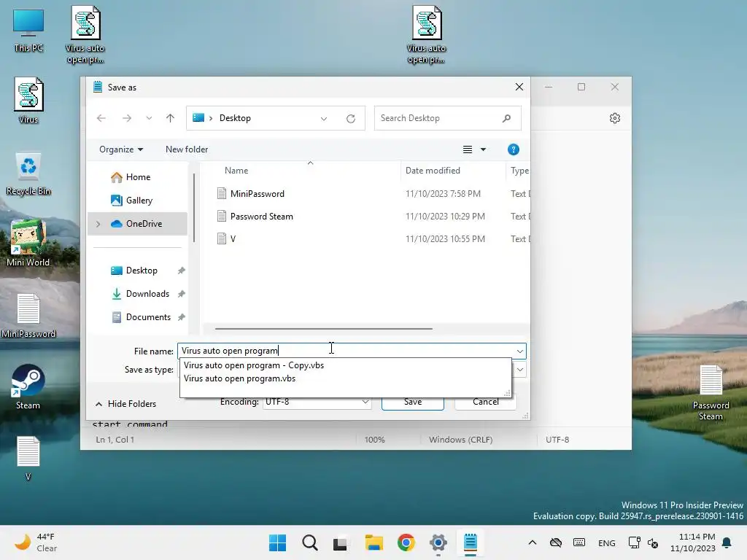The height and width of the screenshot is (560, 747).
Task: Launch Google Chrome from taskbar
Action: (406, 542)
